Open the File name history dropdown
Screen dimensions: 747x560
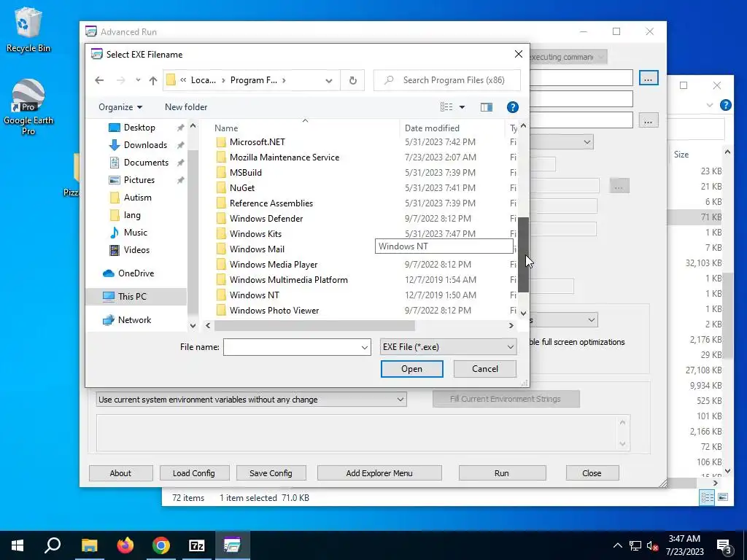point(365,347)
